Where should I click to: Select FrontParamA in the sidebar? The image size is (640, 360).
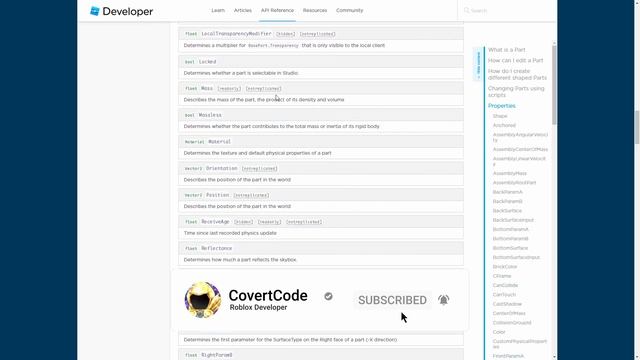508,356
